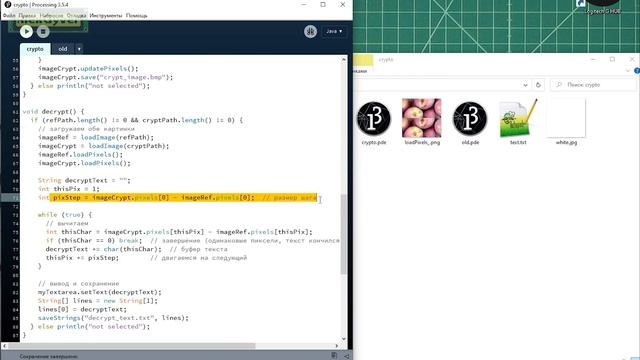Open the Правка menu

pos(27,16)
